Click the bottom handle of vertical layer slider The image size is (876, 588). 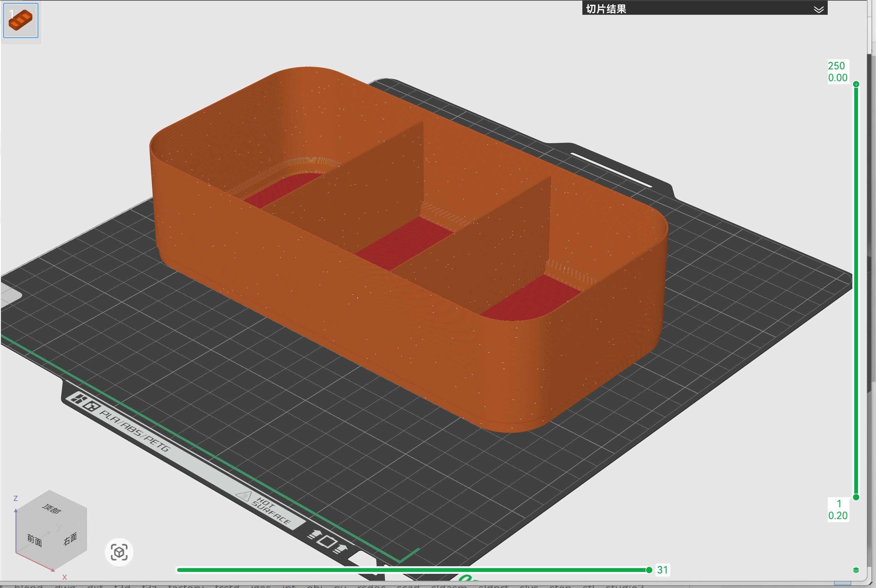pos(856,497)
